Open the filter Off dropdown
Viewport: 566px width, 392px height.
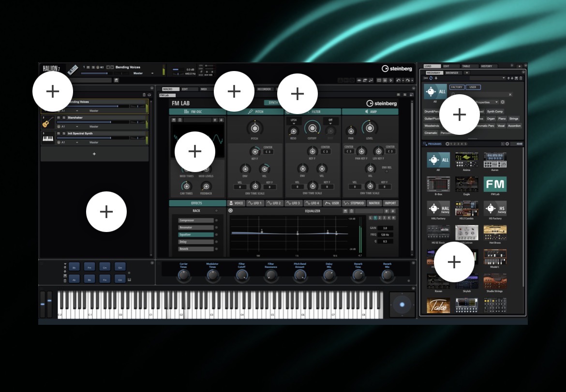click(x=330, y=121)
